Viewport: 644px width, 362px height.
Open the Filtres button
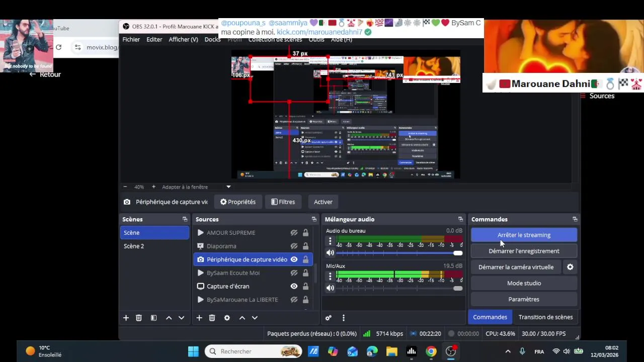283,202
